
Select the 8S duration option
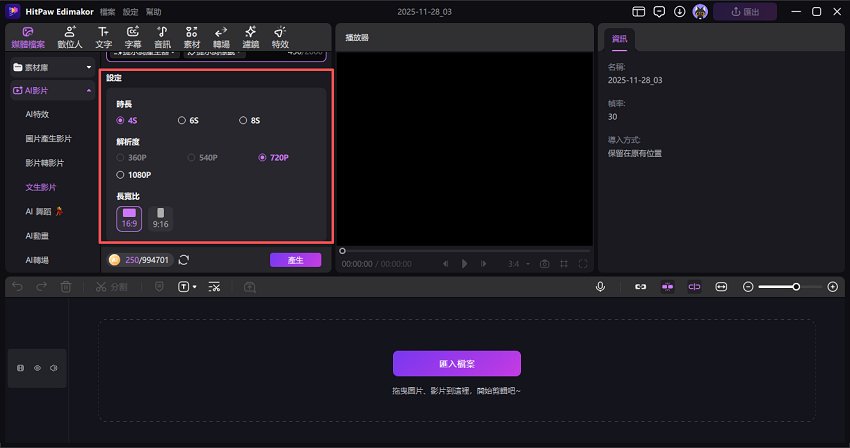(x=249, y=120)
